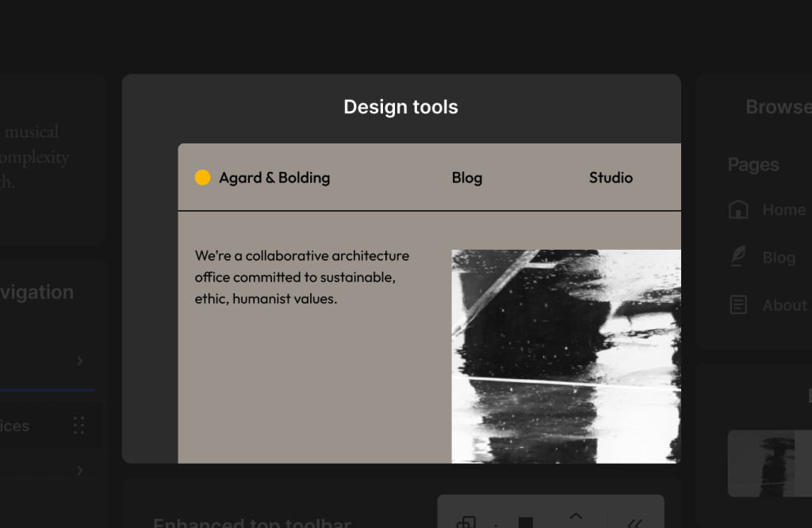Select the Pages section heading
The image size is (812, 528).
coord(753,164)
